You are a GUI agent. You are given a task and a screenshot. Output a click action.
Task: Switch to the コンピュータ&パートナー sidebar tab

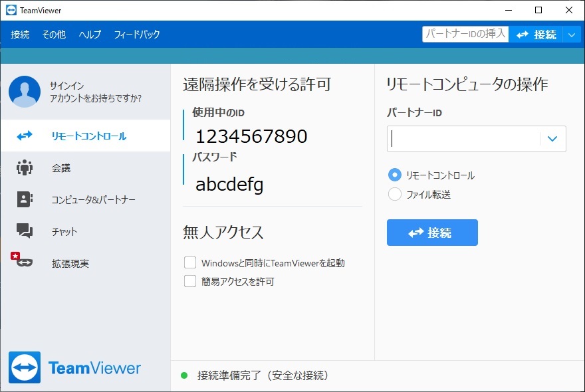(86, 199)
